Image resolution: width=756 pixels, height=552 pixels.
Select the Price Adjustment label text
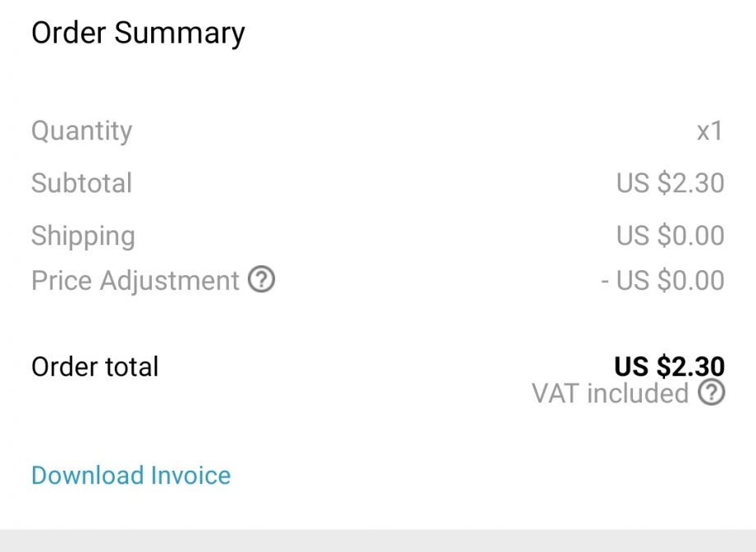click(135, 281)
